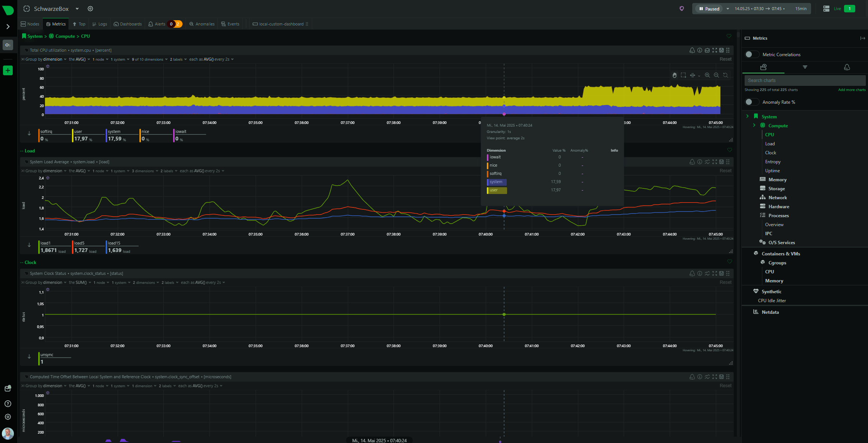The height and width of the screenshot is (443, 868).
Task: Click the Search charts input field
Action: pyautogui.click(x=804, y=81)
